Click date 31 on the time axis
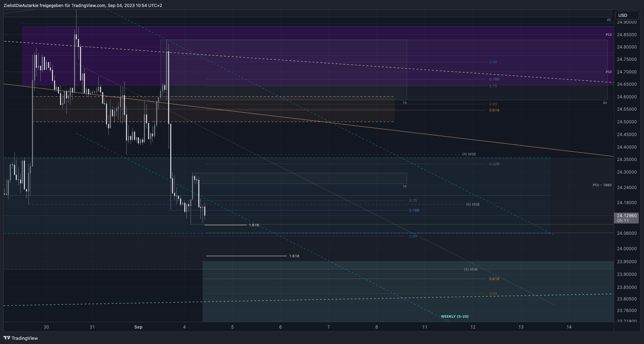Screen dimensions: 644x344 [x=92, y=327]
